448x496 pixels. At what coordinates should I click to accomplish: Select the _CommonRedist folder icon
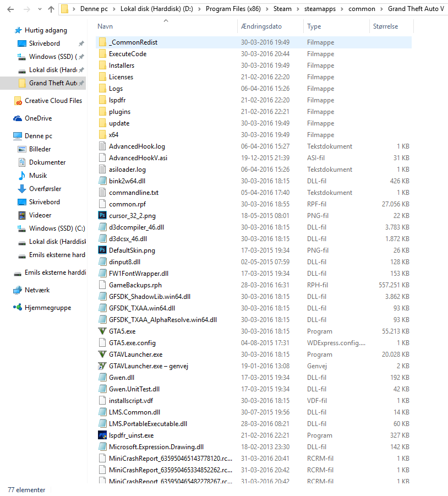point(102,42)
